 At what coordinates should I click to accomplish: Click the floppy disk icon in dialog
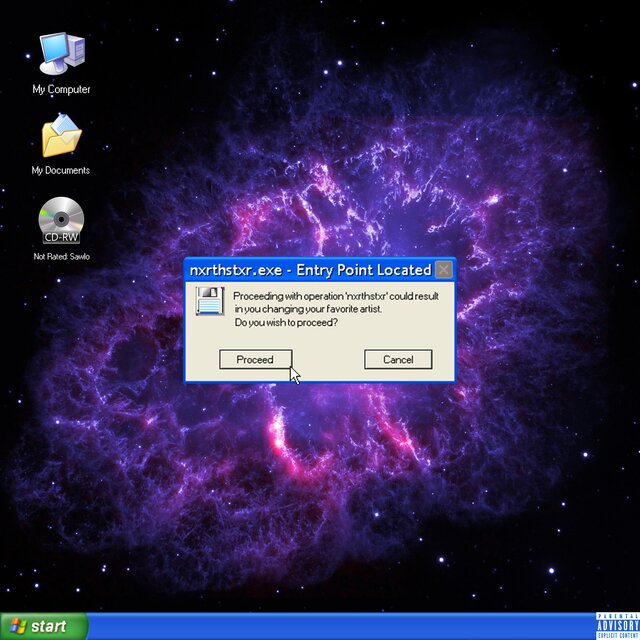pyautogui.click(x=209, y=301)
